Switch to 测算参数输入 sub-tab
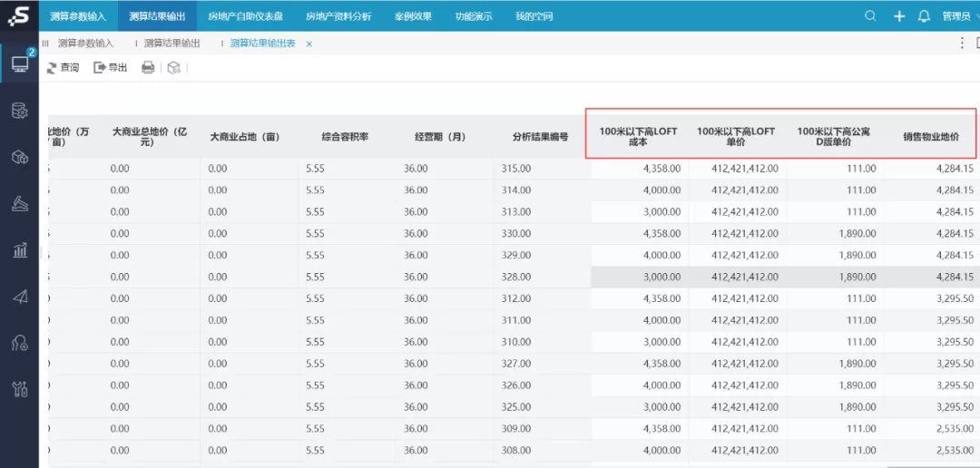Image resolution: width=980 pixels, height=468 pixels. point(85,44)
